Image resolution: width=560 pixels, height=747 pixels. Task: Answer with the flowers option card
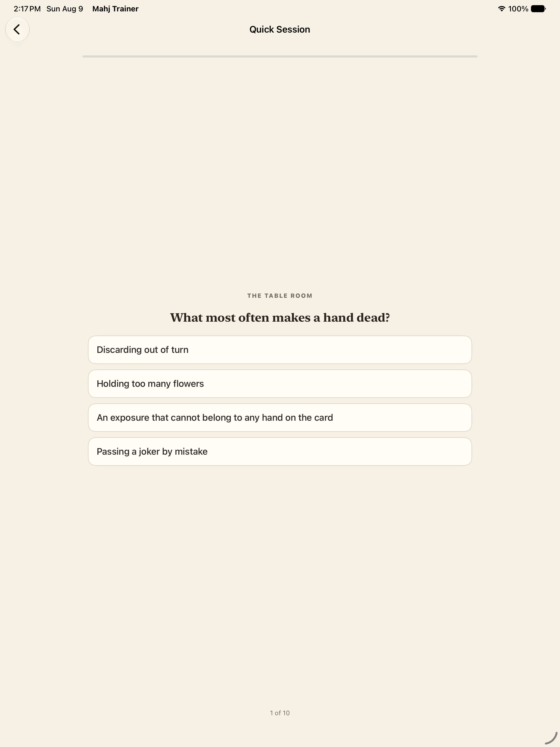(280, 384)
